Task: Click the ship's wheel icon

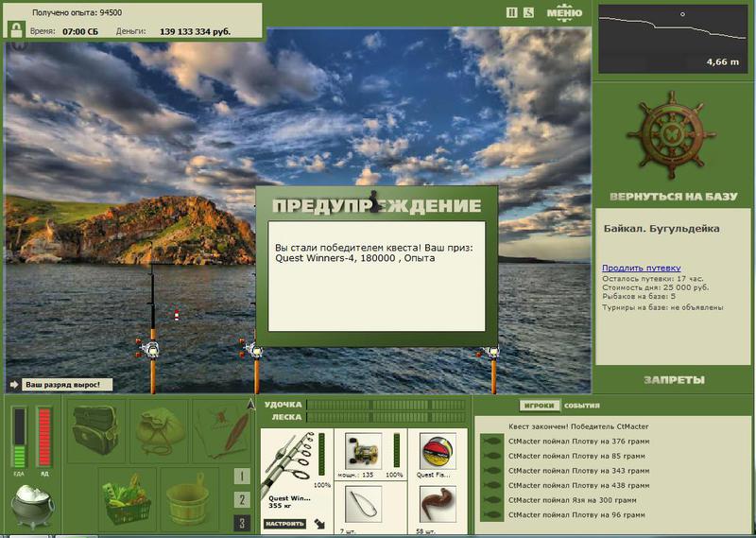Action: pos(673,135)
